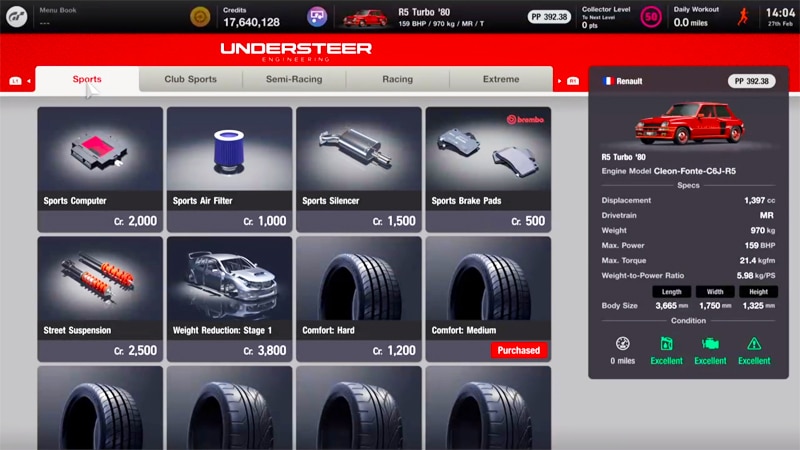This screenshot has width=800, height=450.
Task: Select the Extreme parts tab
Action: click(x=501, y=79)
